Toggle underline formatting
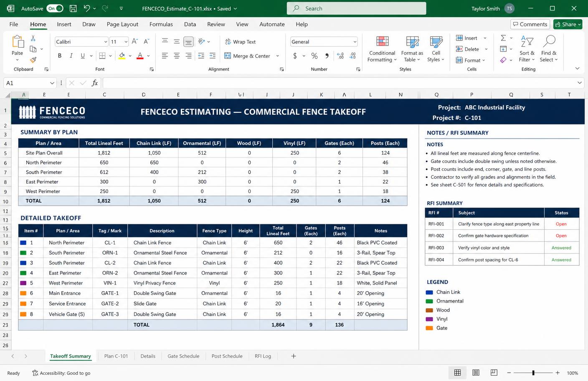The image size is (588, 381). 83,56
